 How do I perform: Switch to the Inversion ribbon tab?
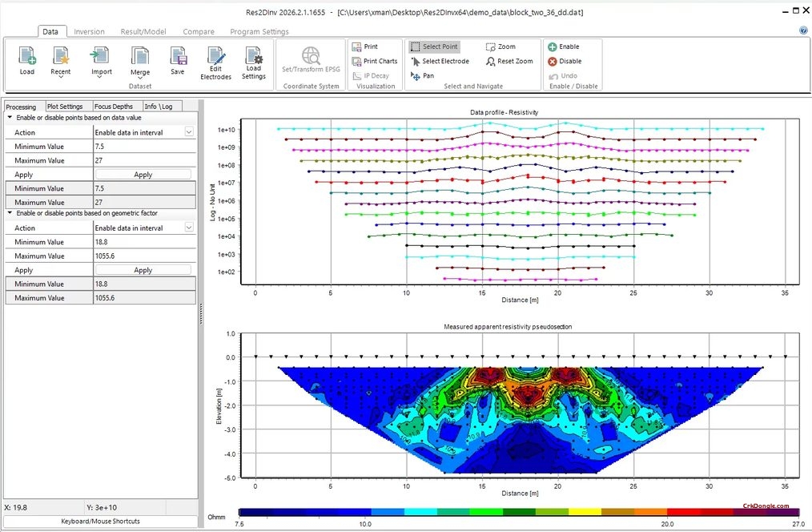(89, 31)
